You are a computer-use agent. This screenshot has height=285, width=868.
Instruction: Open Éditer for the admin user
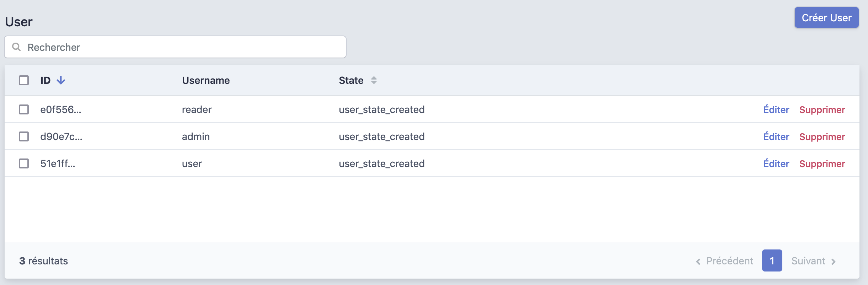point(776,137)
